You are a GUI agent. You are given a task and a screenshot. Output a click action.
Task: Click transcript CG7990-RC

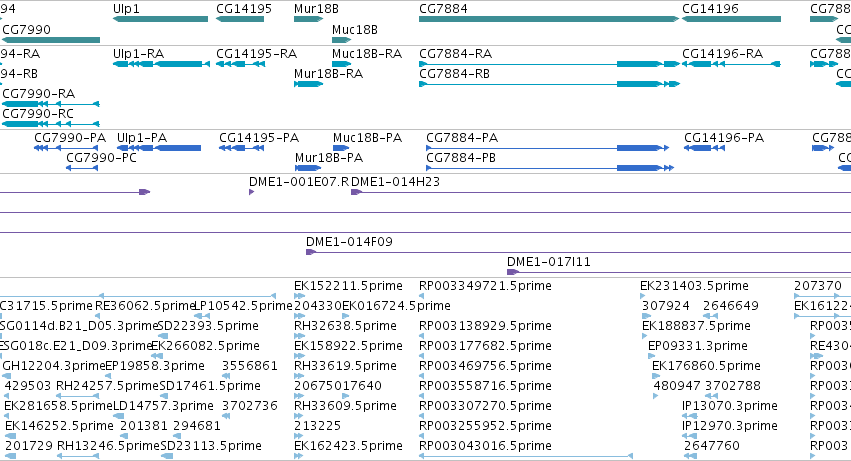(x=38, y=113)
